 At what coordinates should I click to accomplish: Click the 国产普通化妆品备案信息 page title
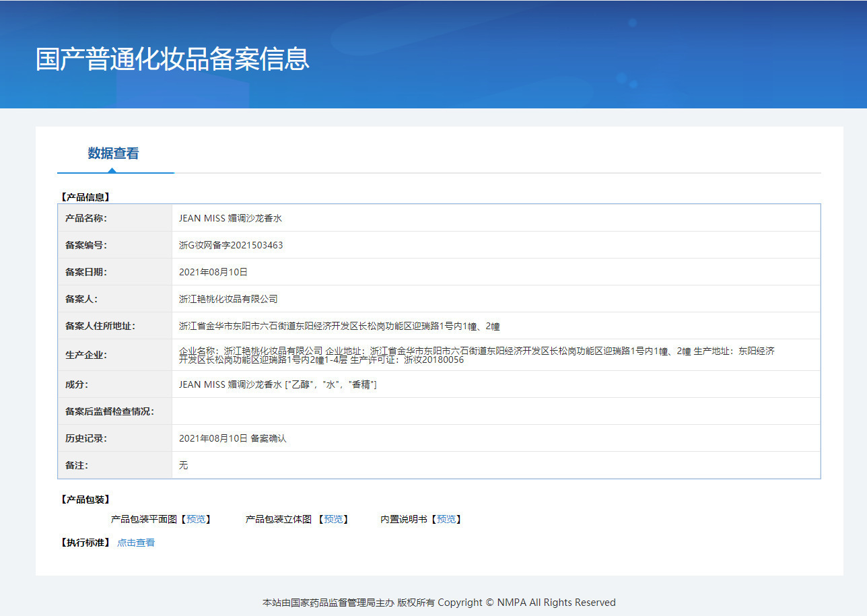(172, 59)
